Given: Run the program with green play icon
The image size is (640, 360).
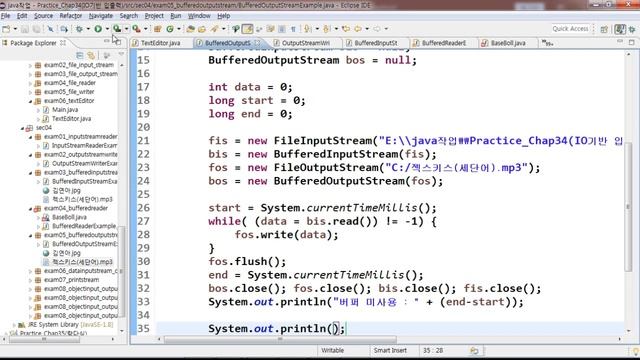Looking at the screenshot, I should pyautogui.click(x=98, y=29).
